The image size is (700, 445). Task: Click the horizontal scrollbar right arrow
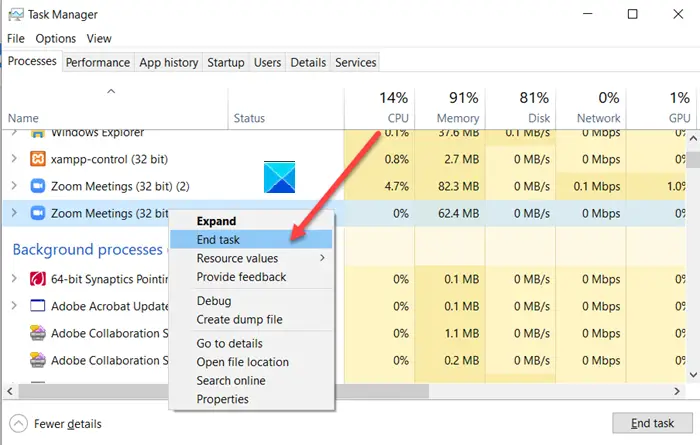click(677, 391)
